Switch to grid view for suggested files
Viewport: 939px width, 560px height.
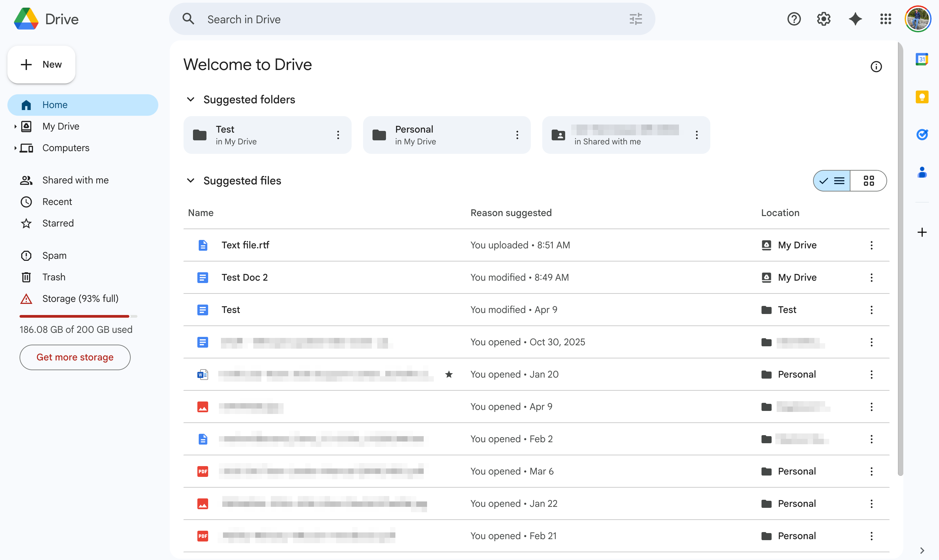coord(869,181)
